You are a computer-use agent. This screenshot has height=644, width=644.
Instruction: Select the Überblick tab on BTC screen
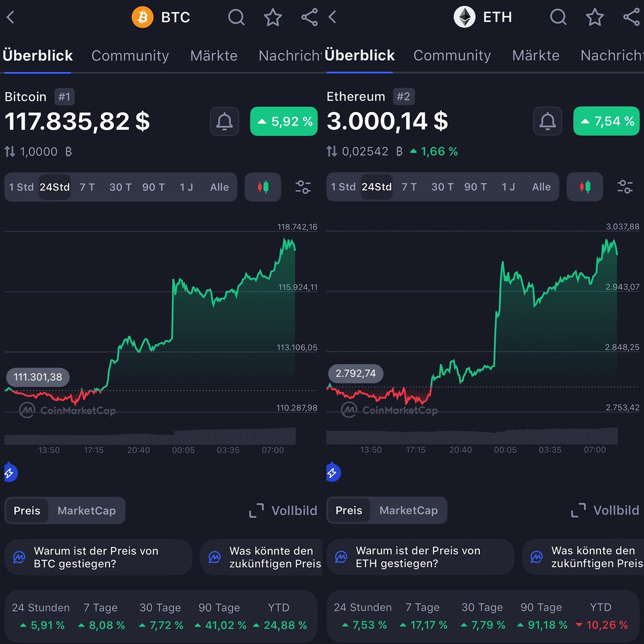(x=38, y=56)
